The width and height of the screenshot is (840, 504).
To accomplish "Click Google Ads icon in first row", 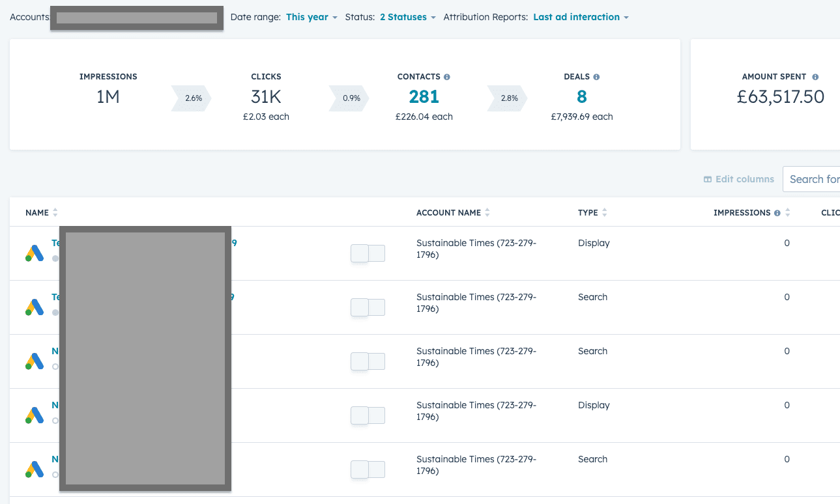I will pos(34,253).
